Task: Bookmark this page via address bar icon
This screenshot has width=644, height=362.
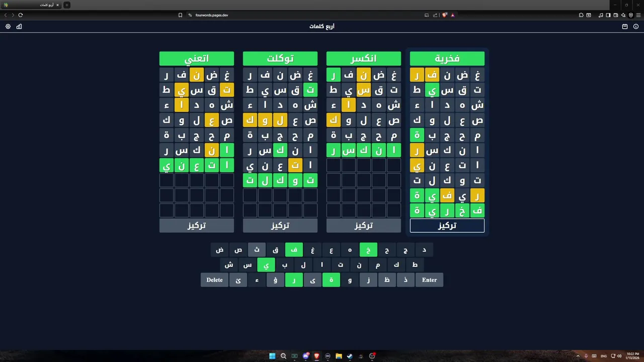Action: coord(180,15)
